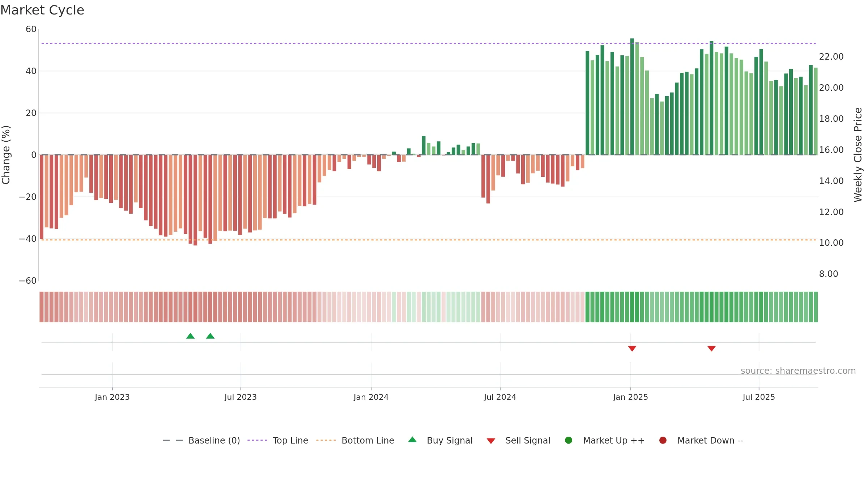Click the tallest green bar at Jan 2025
This screenshot has width=868, height=488.
point(632,97)
